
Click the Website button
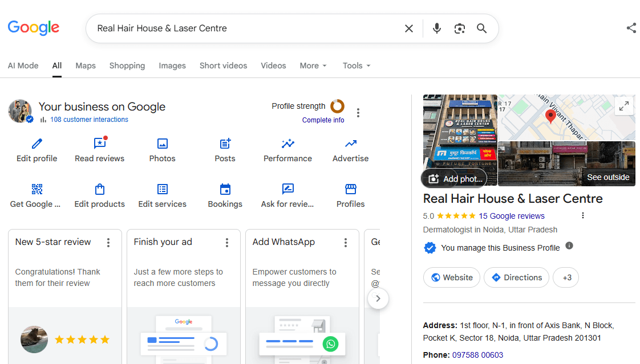coord(452,277)
